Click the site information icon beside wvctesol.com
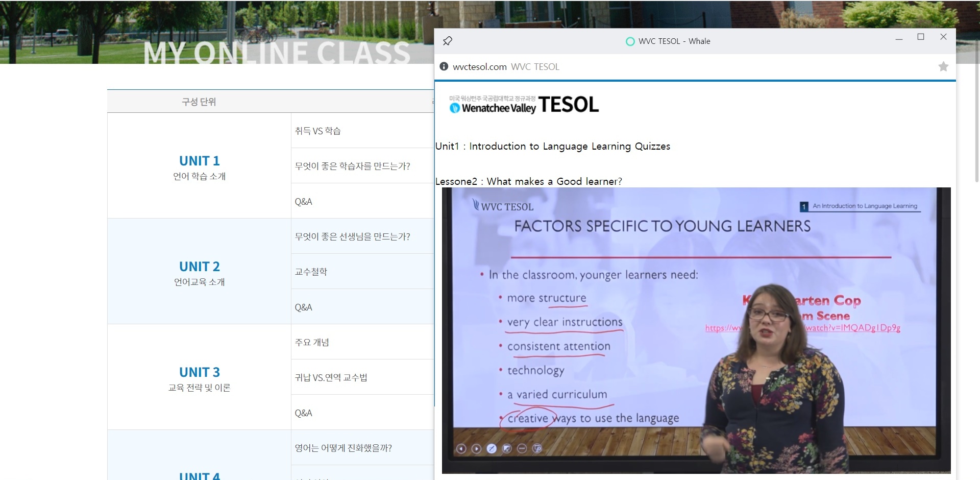 point(444,66)
